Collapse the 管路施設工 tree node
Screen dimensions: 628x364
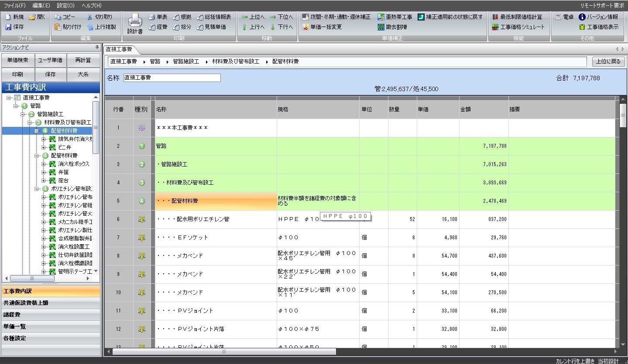tap(23, 114)
